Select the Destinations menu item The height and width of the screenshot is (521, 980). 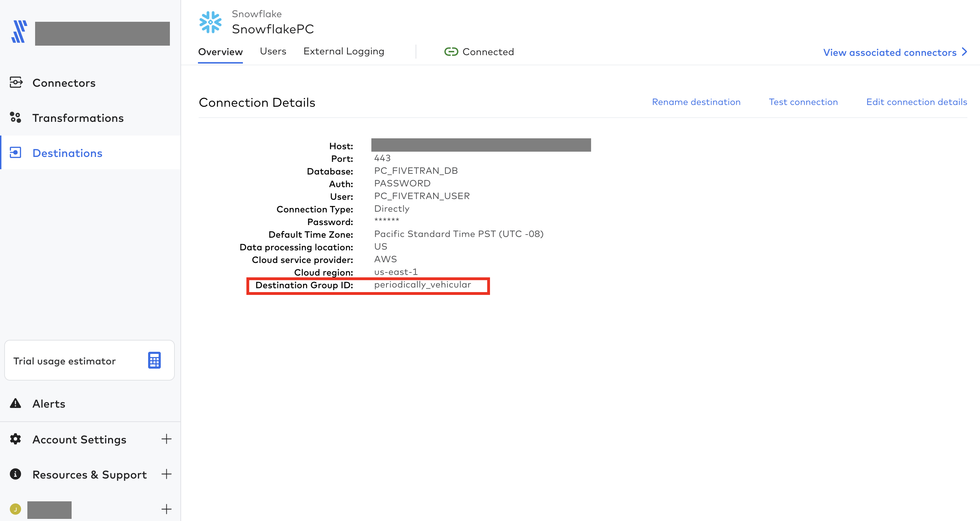90,153
